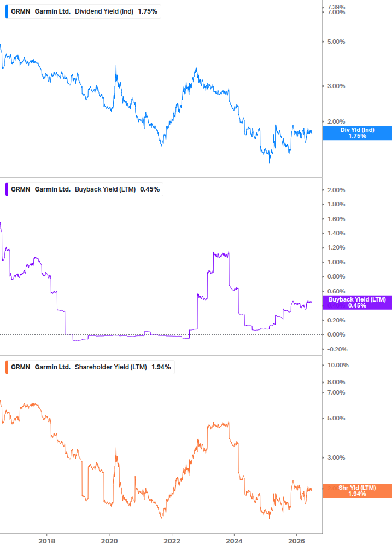Click the -0.20% tick on the buyback yield axis
Screen dimensions: 392x550
coord(337,349)
